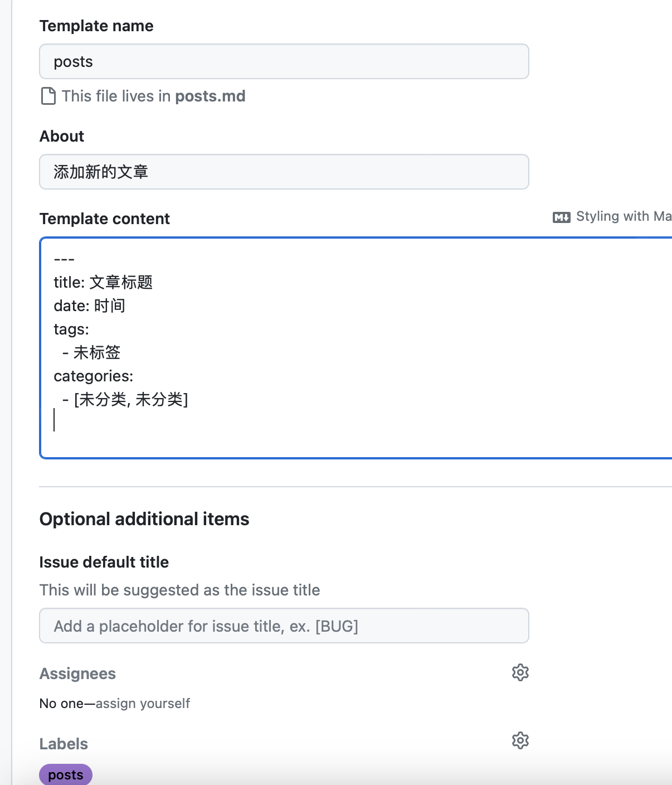
Task: Click the file icon beside posts.md
Action: (47, 96)
